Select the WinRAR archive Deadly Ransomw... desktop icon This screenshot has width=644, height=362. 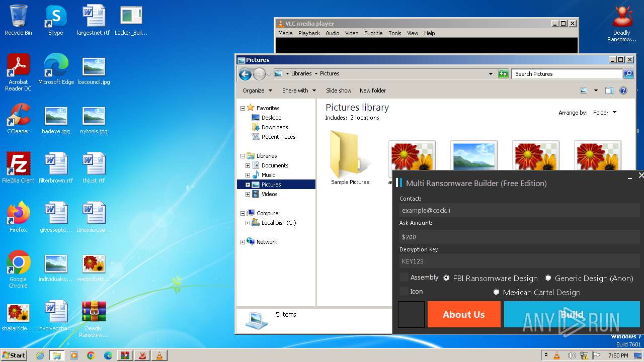94,319
